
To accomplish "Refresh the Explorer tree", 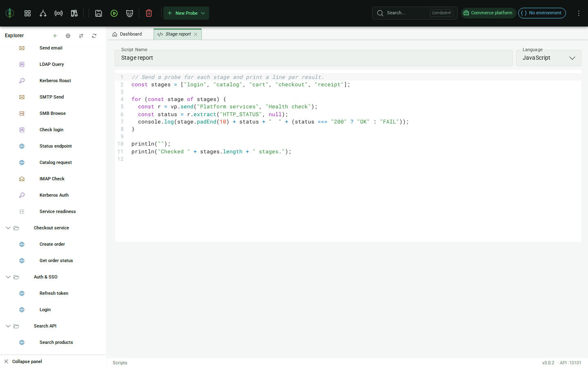I will click(94, 36).
